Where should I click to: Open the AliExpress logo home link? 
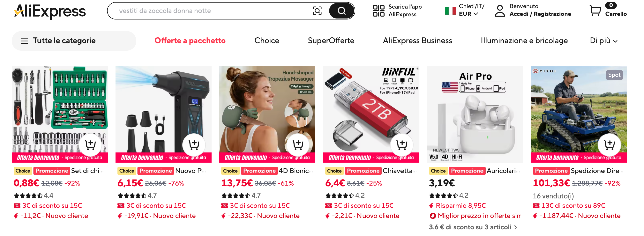[50, 11]
